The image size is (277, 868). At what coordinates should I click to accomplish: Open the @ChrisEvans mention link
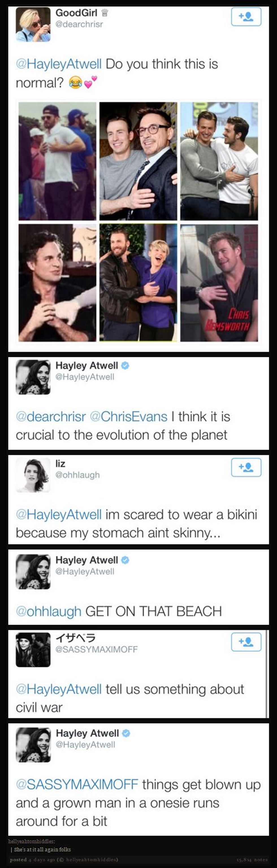coord(128,417)
